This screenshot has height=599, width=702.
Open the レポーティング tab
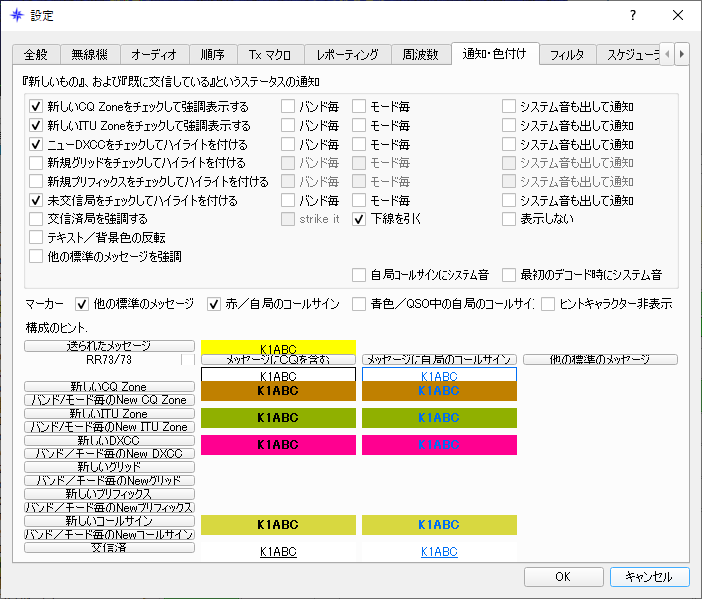pos(341,55)
